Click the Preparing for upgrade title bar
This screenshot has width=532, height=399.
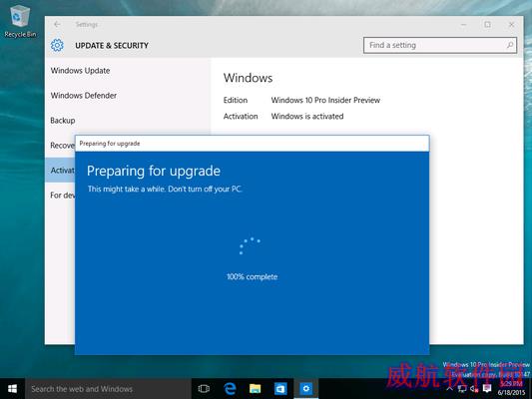point(253,144)
